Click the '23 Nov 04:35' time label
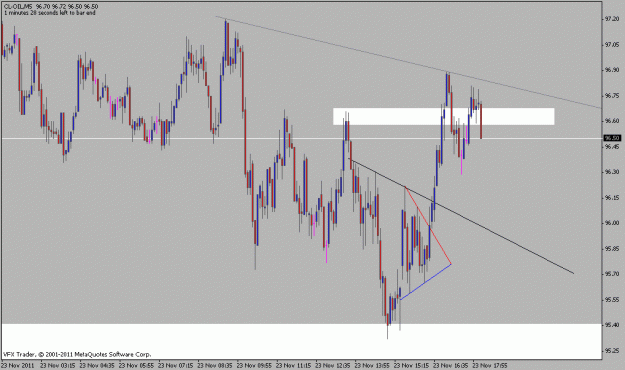The height and width of the screenshot is (370, 625). (x=97, y=365)
